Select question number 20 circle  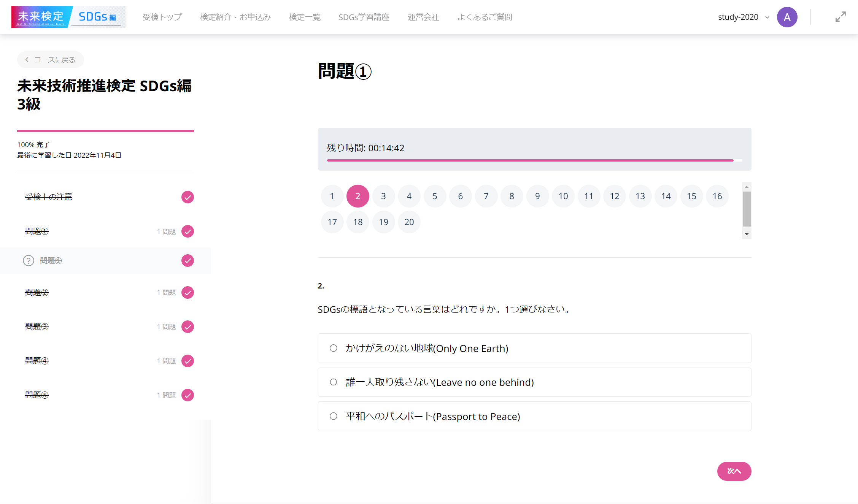click(x=409, y=222)
